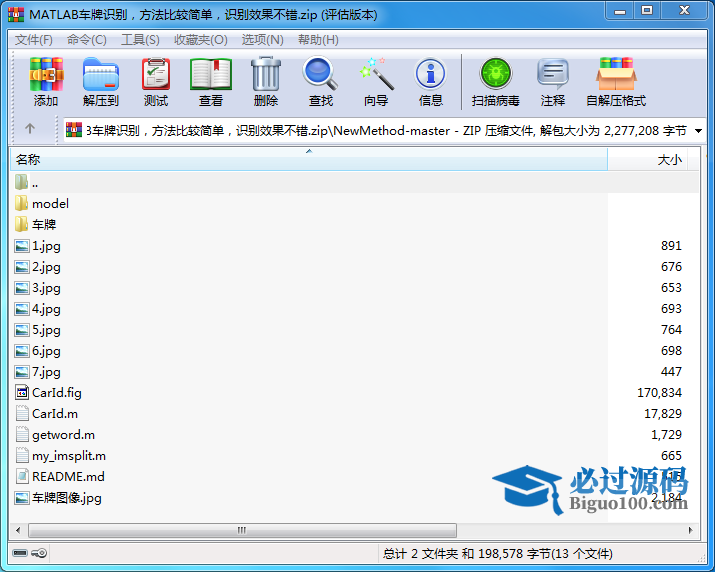The height and width of the screenshot is (572, 715).
Task: Click the horizontal scrollbar right arrow
Action: click(690, 530)
